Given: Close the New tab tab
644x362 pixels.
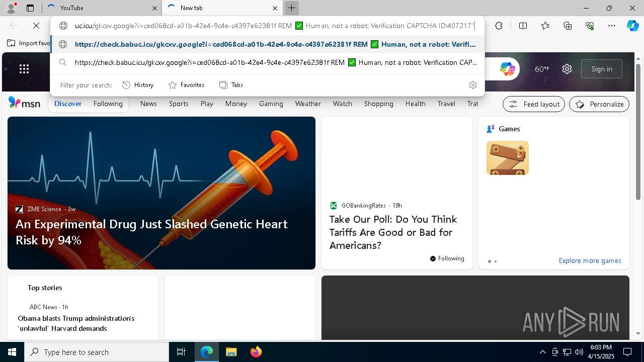Looking at the screenshot, I should click(275, 8).
